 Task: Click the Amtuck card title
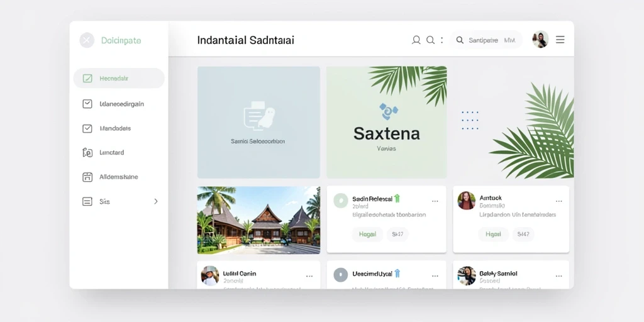[491, 198]
